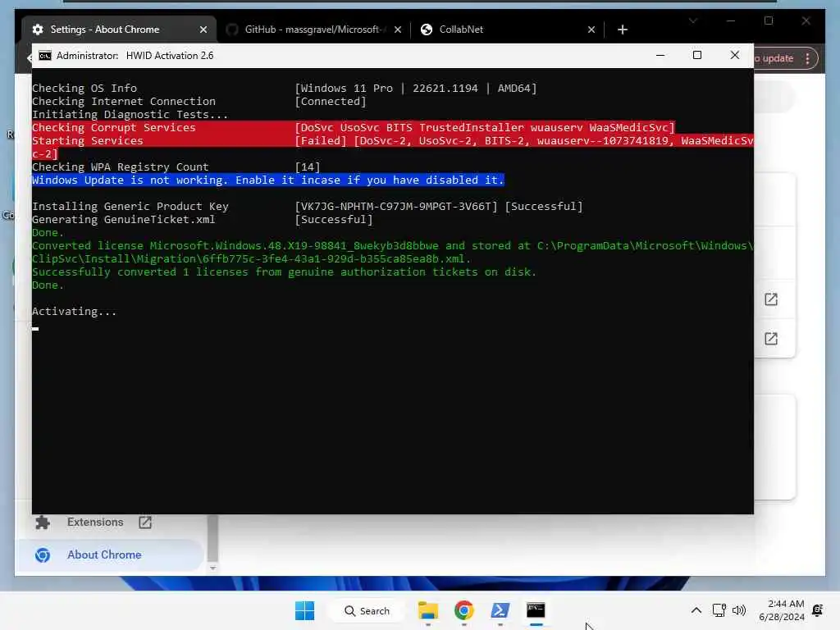Click the lower external link icon in Chrome page

click(771, 339)
